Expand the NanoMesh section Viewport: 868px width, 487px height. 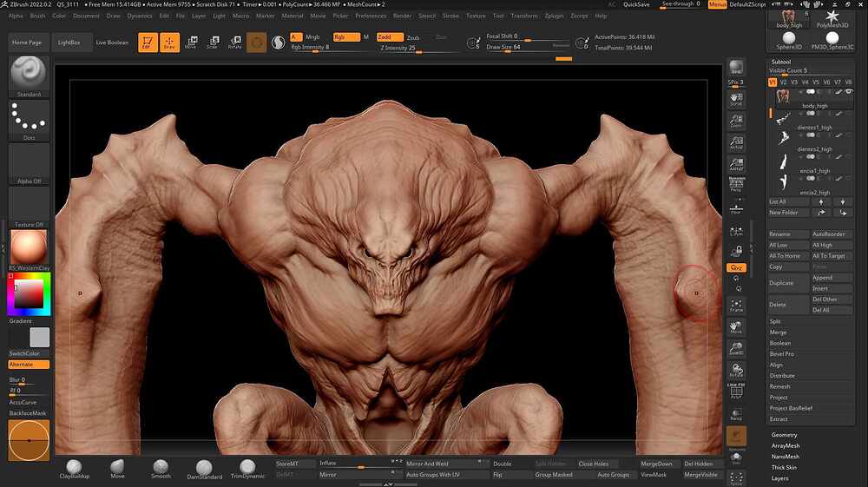[x=785, y=457]
